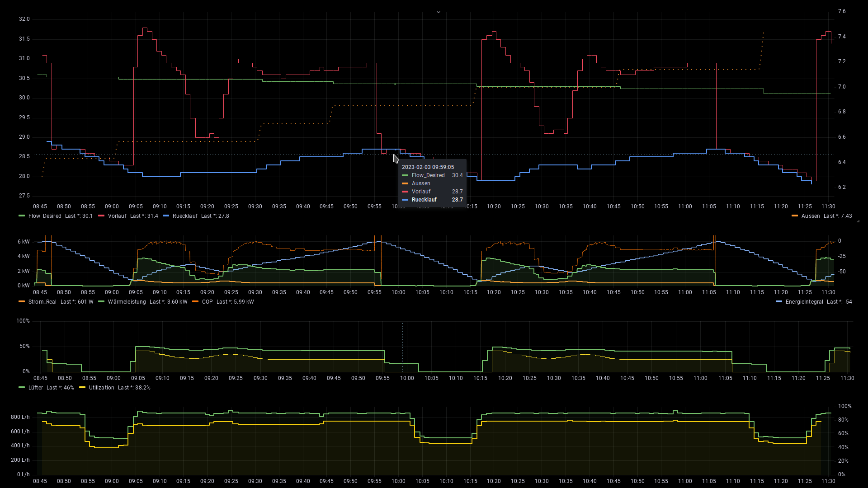
Task: Click the resize handle of the temperature panel
Action: click(x=858, y=221)
